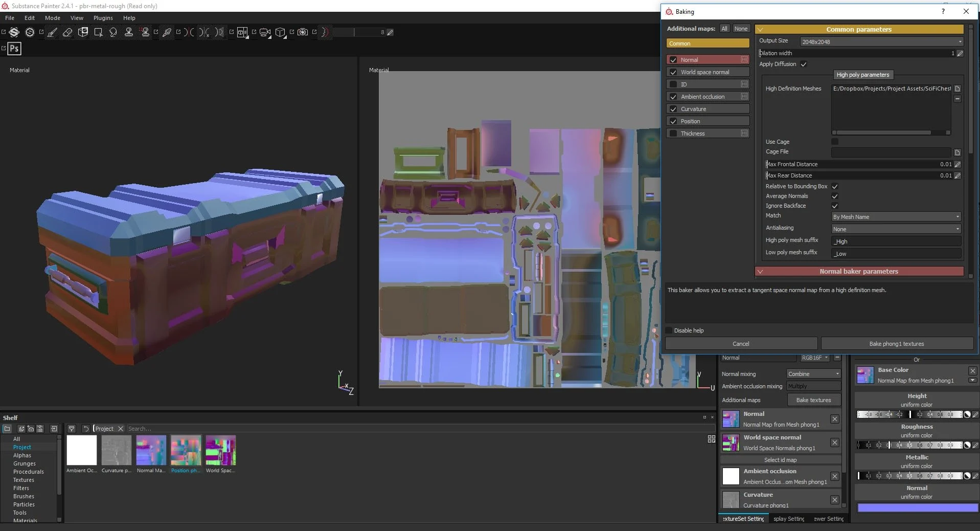Enable the Thickness map checkbox
The height and width of the screenshot is (531, 980).
[x=673, y=134]
